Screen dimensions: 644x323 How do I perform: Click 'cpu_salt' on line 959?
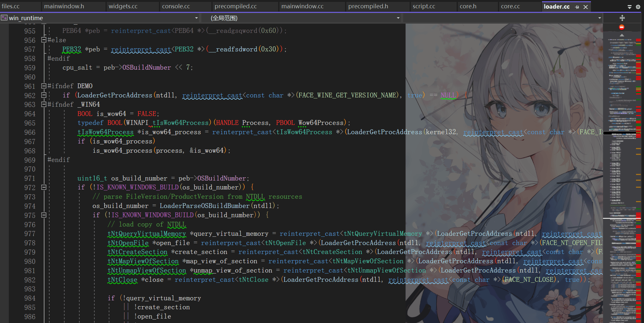tap(77, 67)
